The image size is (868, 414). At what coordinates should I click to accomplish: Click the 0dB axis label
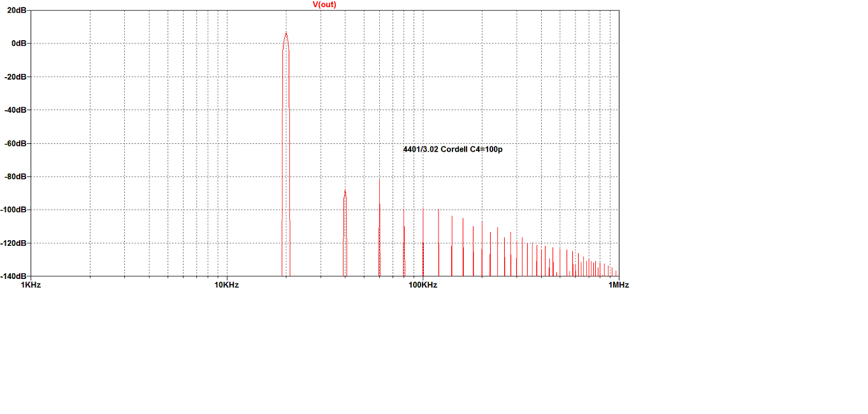click(x=19, y=43)
